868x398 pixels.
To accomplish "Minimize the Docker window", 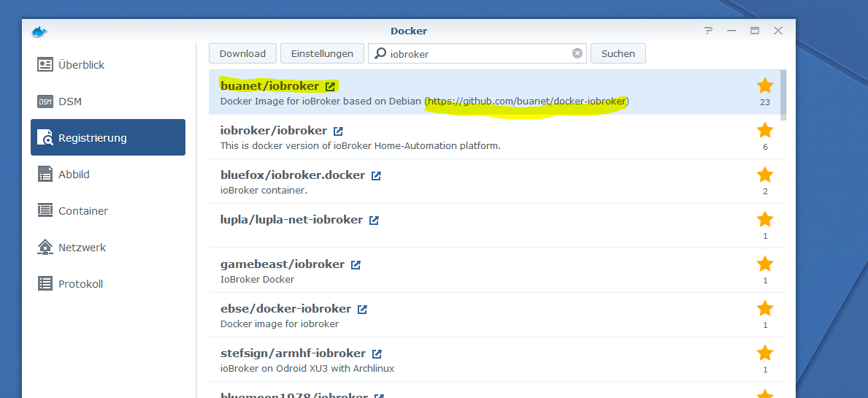I will coord(731,31).
